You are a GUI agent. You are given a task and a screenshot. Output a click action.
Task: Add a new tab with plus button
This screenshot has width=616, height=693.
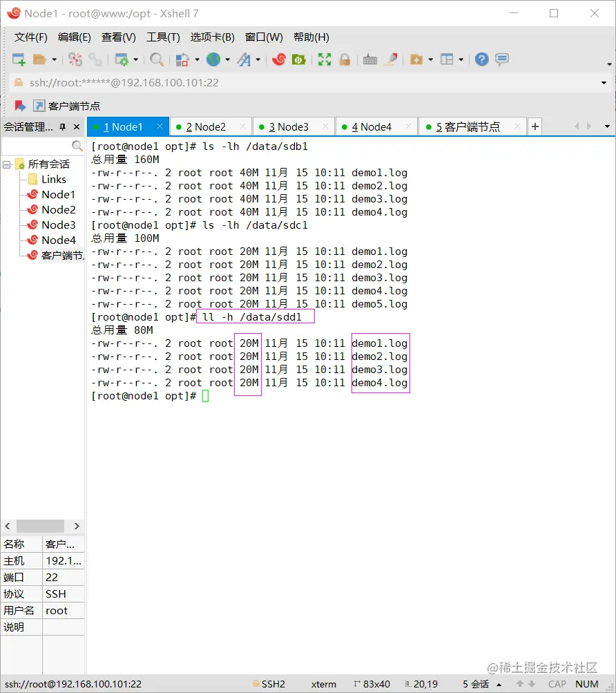point(535,127)
